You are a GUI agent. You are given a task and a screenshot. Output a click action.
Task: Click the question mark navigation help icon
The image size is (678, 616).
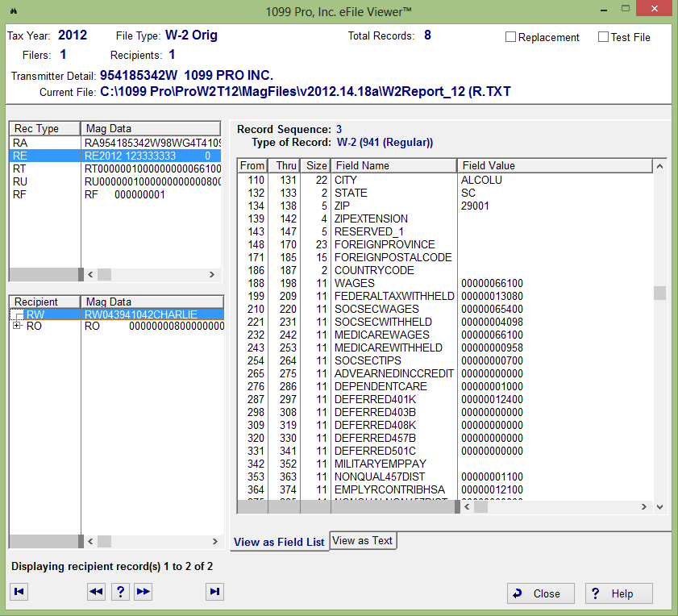coord(120,592)
